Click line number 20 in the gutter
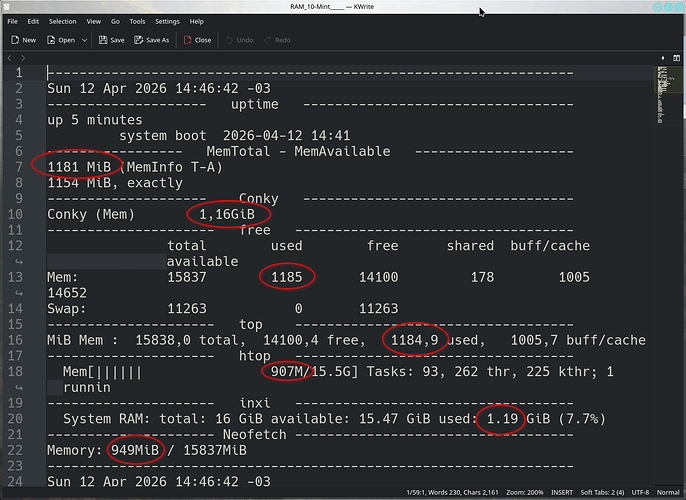Image resolution: width=686 pixels, height=500 pixels. (x=15, y=419)
